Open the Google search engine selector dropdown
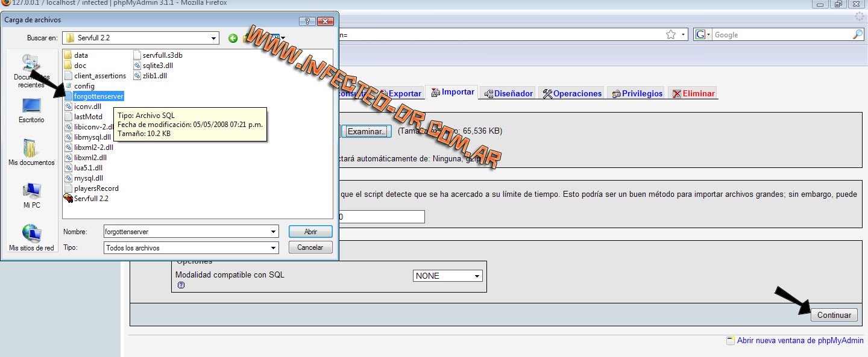 click(703, 35)
